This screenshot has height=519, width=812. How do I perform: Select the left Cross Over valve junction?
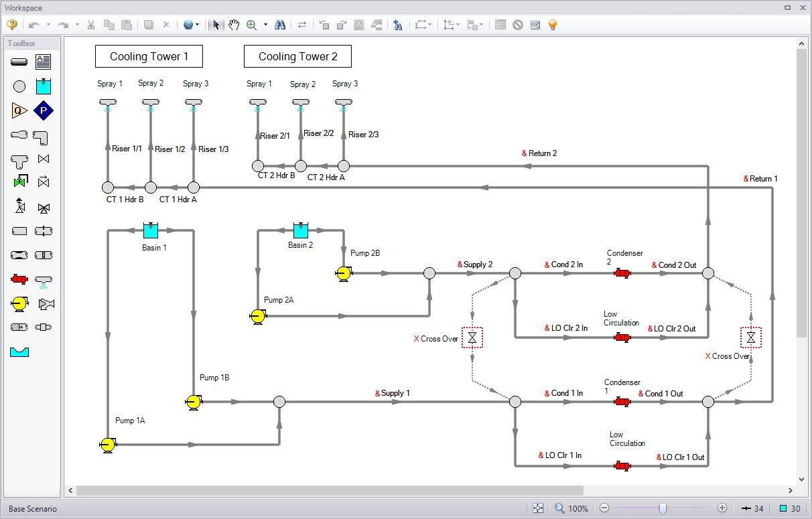pyautogui.click(x=472, y=338)
